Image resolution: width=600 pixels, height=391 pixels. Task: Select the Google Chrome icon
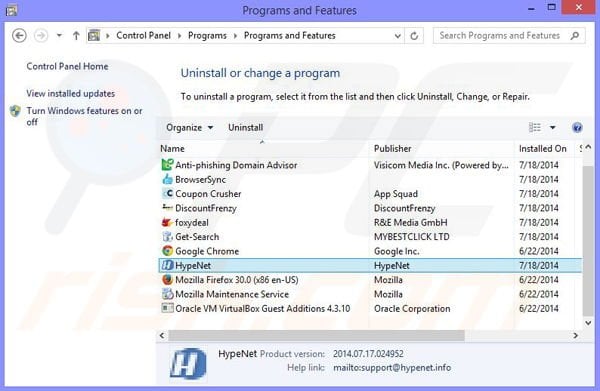pyautogui.click(x=167, y=251)
